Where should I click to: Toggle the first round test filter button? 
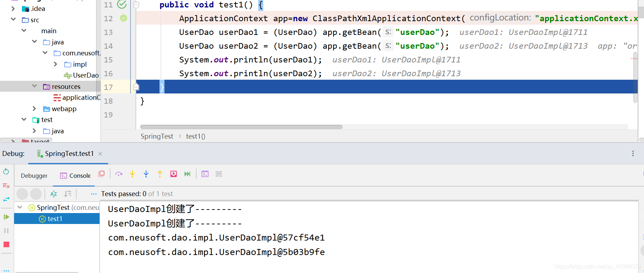pos(22,194)
